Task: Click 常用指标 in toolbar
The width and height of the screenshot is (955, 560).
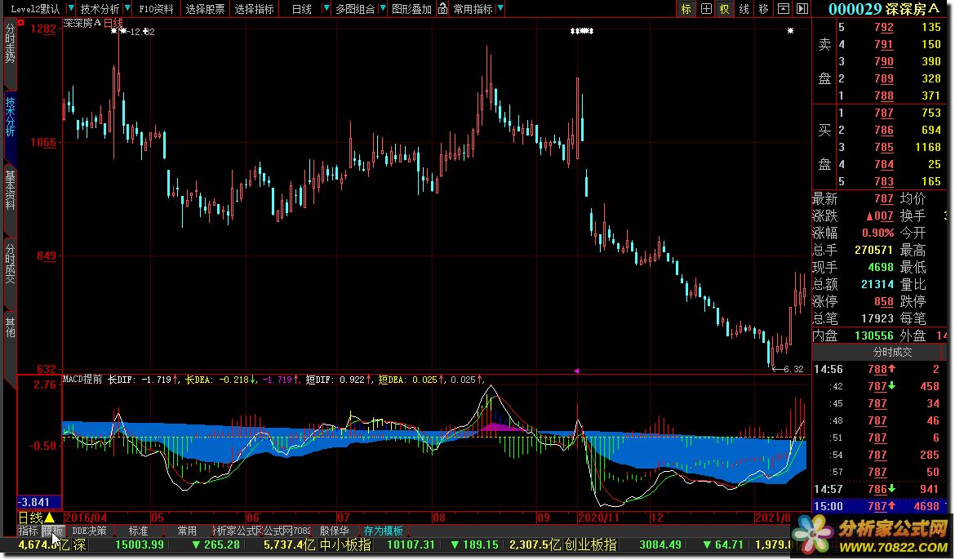Action: (473, 8)
